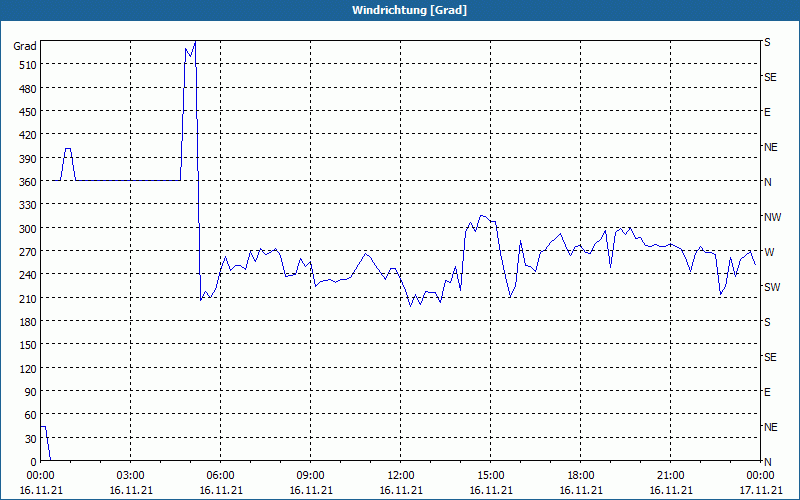Click the 06:00 time axis label

[x=220, y=476]
